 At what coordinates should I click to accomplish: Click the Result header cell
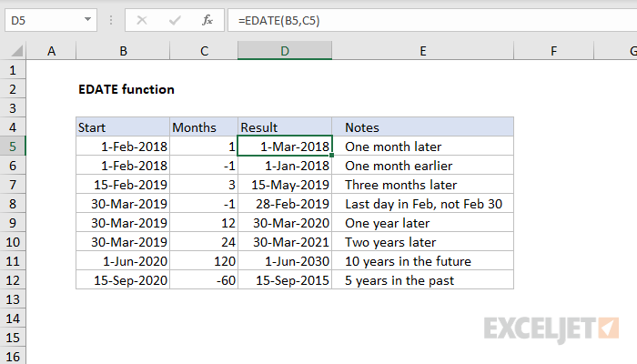285,127
